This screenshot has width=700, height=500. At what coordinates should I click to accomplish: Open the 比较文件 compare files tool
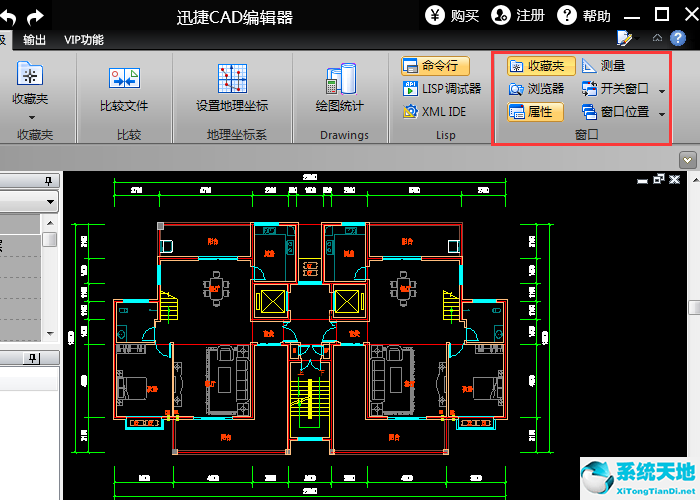[124, 86]
